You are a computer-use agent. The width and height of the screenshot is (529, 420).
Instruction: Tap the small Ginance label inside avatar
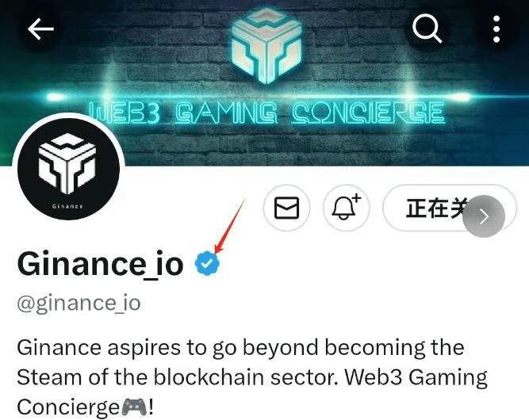pyautogui.click(x=67, y=206)
